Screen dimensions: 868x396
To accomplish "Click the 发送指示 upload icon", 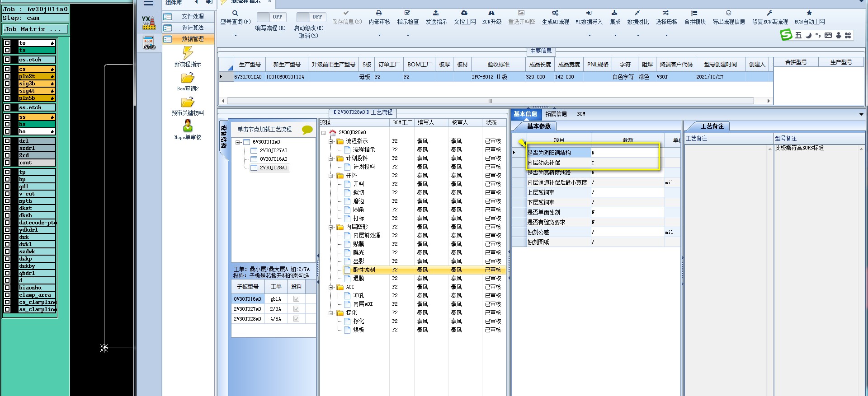I will (x=436, y=13).
